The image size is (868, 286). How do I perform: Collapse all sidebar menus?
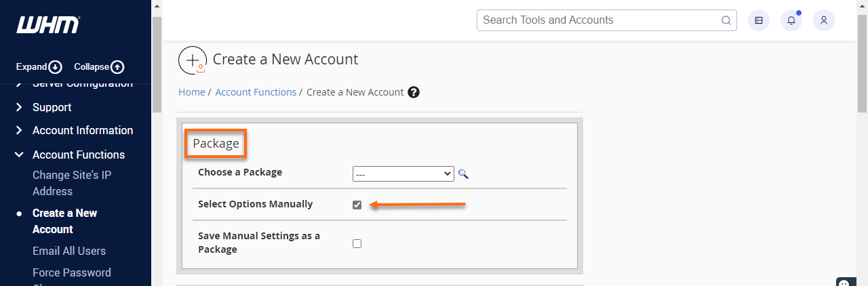(99, 66)
